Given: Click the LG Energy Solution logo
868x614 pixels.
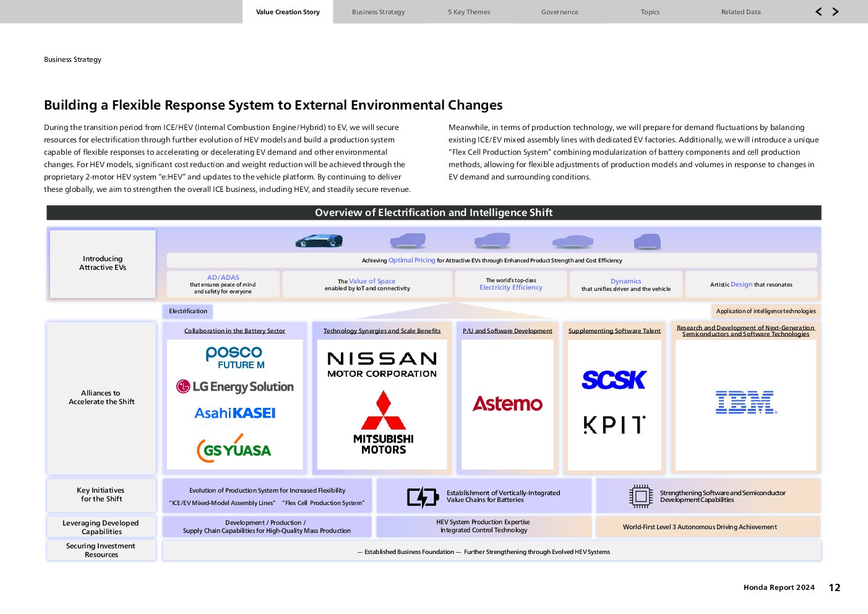Looking at the screenshot, I should (x=235, y=387).
